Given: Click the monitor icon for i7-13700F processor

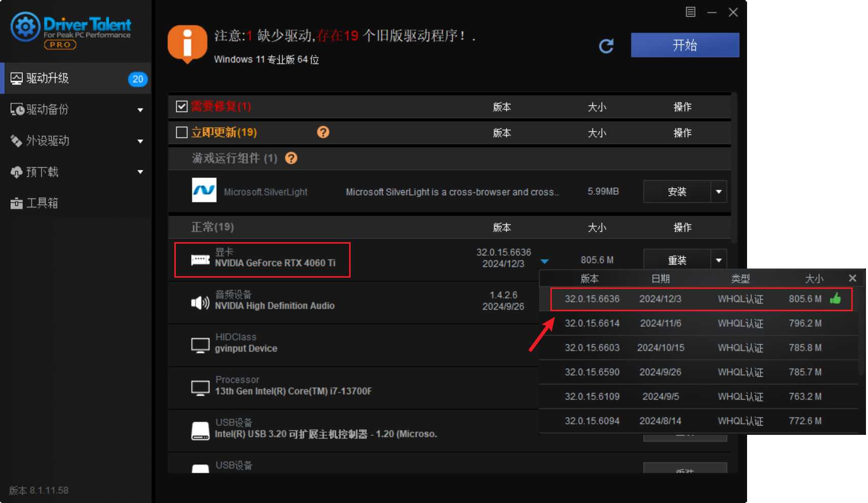Looking at the screenshot, I should click(200, 388).
